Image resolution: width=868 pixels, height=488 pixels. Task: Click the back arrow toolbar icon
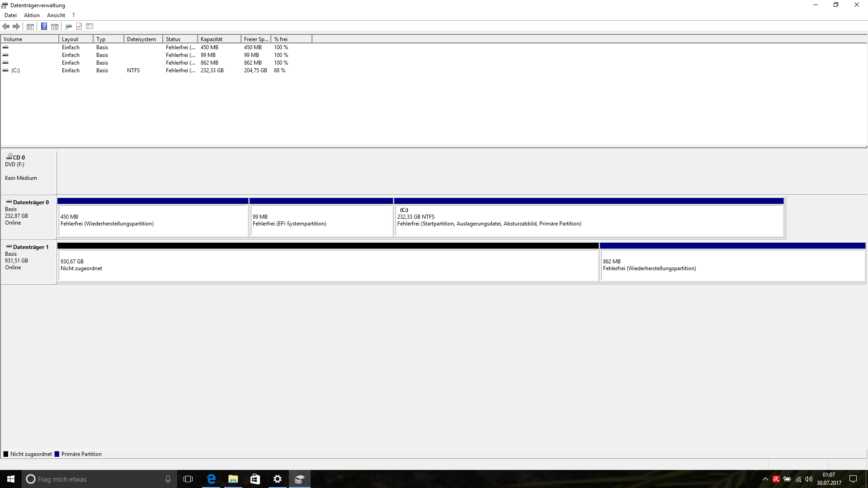point(6,27)
